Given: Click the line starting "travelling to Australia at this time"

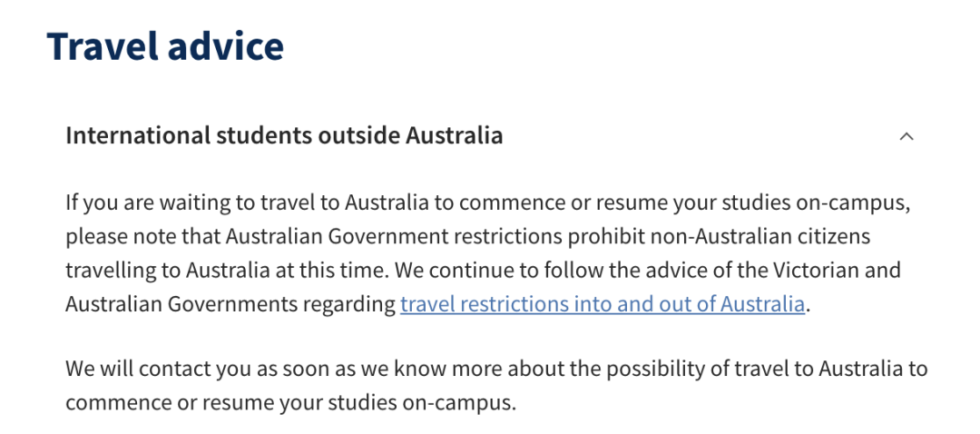Looking at the screenshot, I should click(483, 271).
